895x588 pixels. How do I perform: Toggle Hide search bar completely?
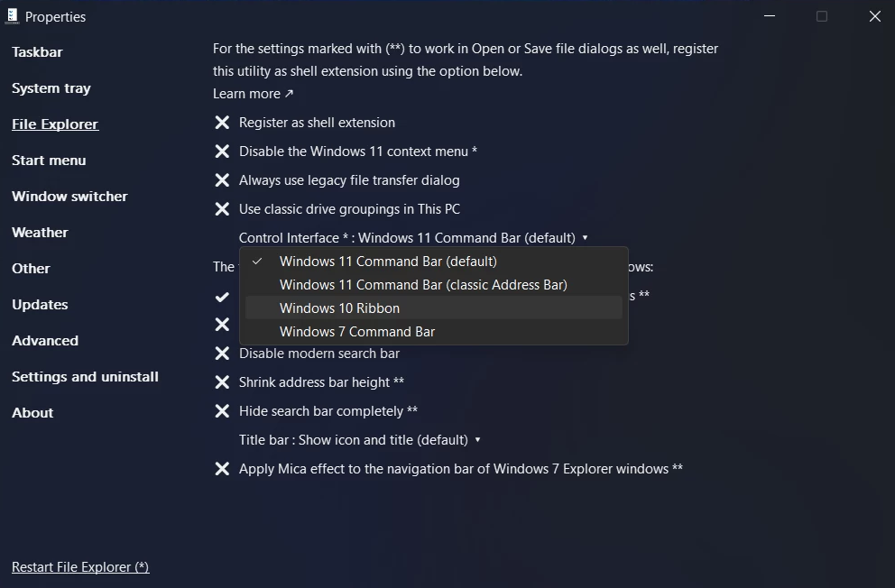pos(222,410)
